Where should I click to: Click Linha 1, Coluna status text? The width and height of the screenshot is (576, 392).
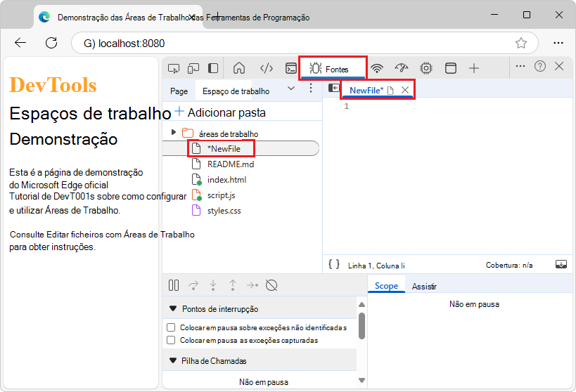376,266
